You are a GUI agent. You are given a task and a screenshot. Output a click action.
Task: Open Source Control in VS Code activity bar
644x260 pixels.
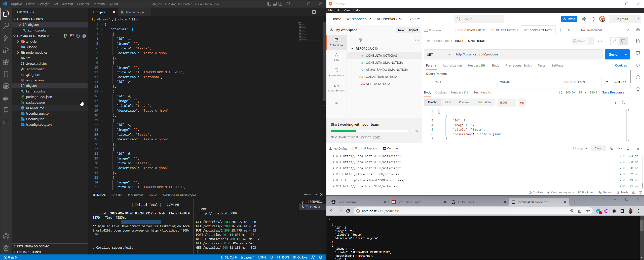click(6, 37)
